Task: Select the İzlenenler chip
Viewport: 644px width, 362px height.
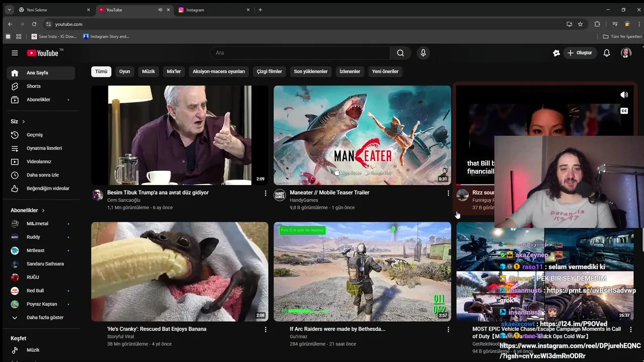Action: coord(350,71)
